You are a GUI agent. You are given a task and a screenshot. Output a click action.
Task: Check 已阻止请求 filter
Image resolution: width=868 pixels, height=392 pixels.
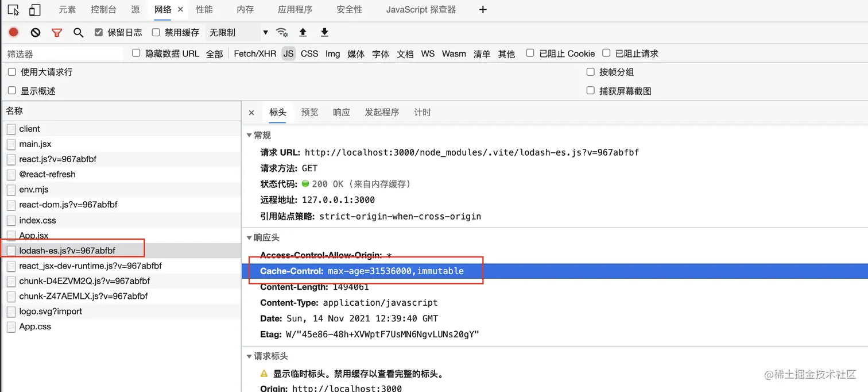point(606,53)
